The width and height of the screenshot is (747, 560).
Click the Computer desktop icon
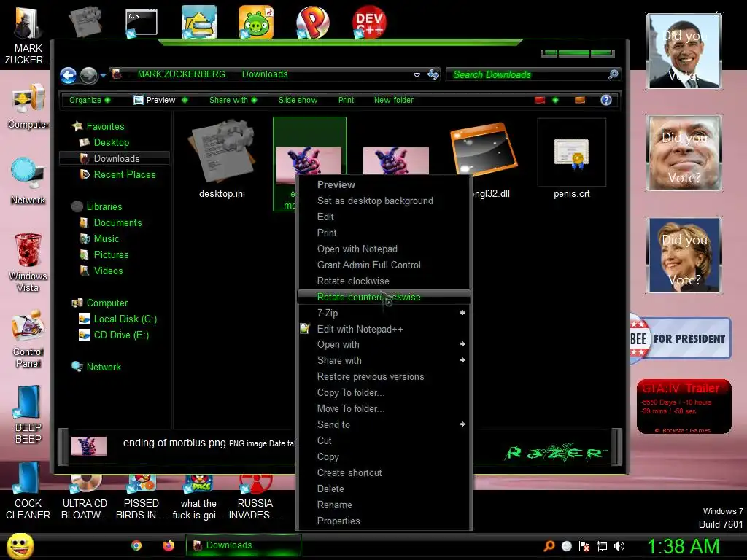[28, 106]
